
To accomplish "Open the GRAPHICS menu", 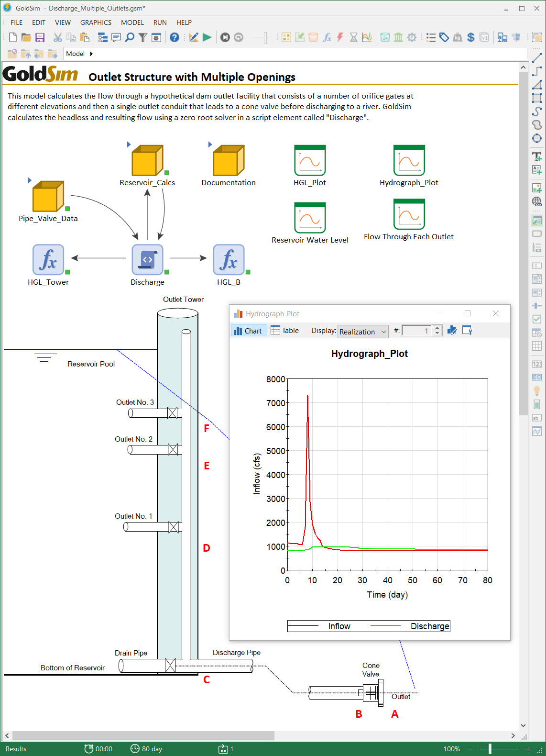I will (96, 22).
